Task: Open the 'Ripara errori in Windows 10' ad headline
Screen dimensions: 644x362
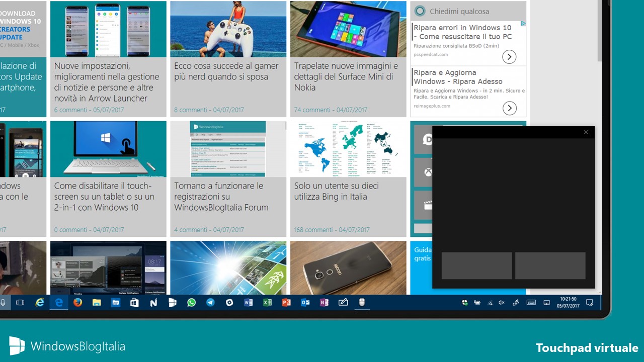Action: coord(463,32)
